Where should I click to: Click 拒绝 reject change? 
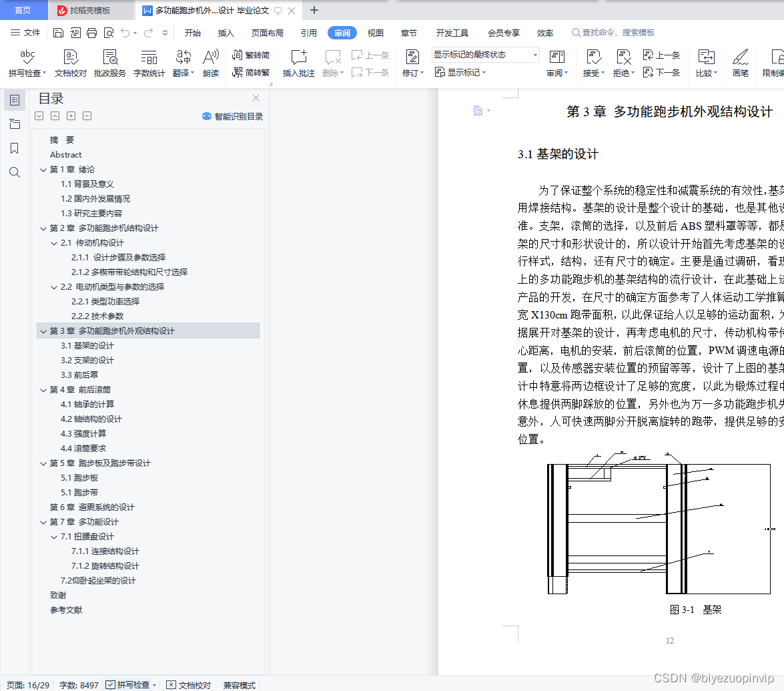[623, 63]
